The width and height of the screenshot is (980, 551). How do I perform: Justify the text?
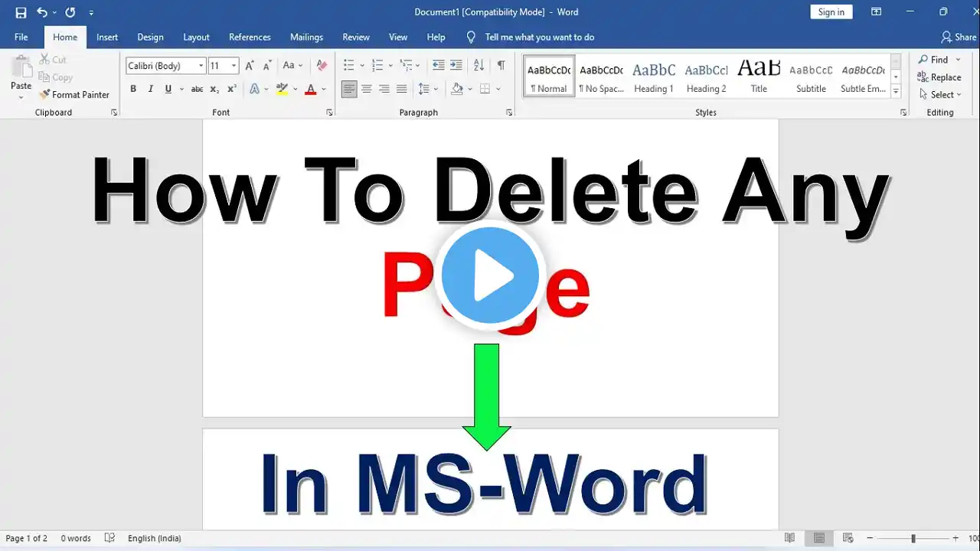point(401,90)
